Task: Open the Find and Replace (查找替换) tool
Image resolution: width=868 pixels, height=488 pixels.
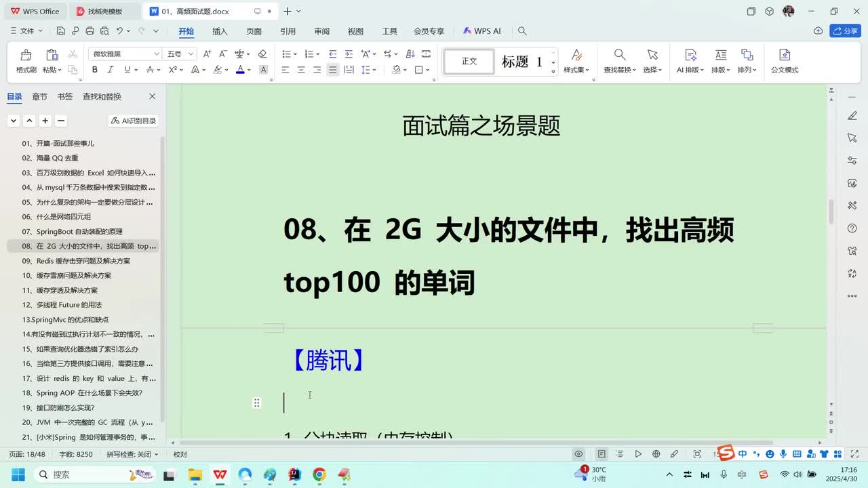Action: pos(620,61)
